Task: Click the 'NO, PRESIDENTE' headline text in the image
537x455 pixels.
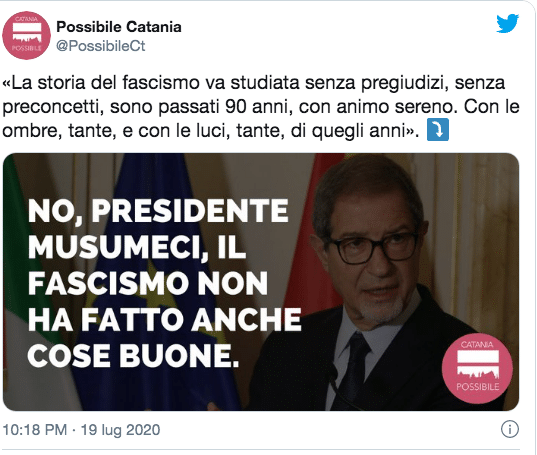Action: 158,211
